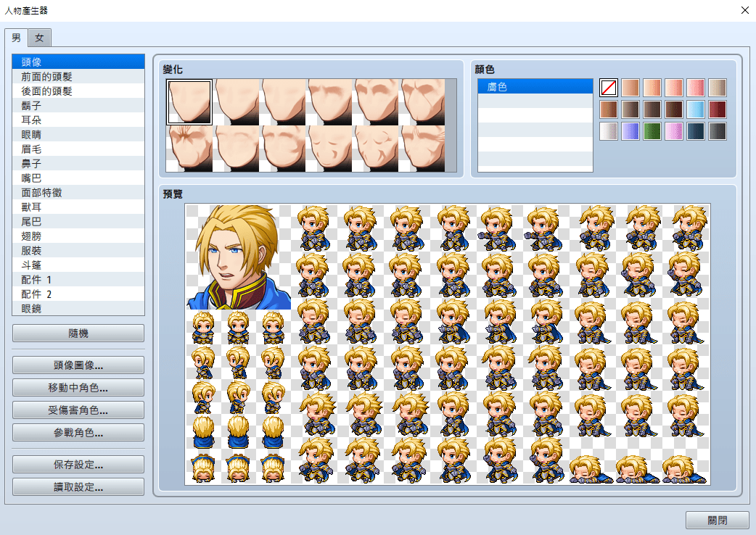Viewport: 756px width, 535px height.
Task: Choose the second face shape in top row
Action: [x=236, y=102]
